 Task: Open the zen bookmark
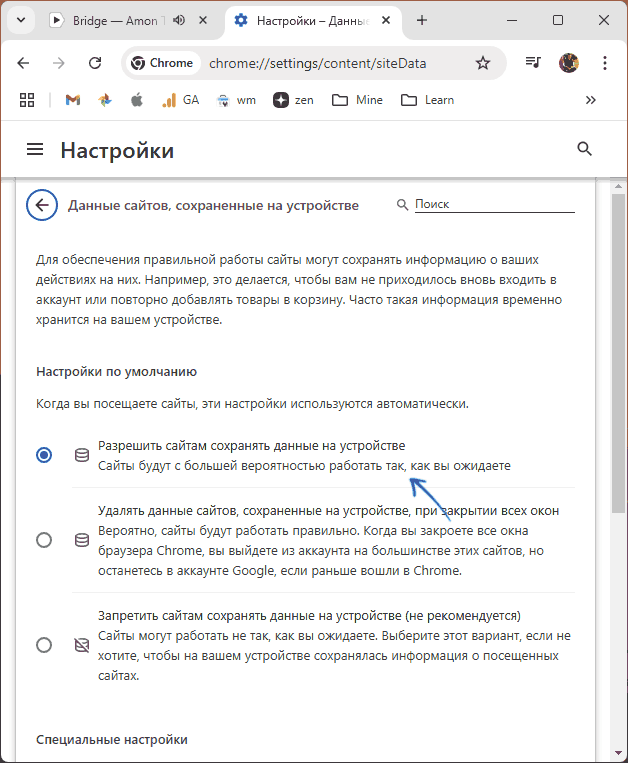point(293,100)
